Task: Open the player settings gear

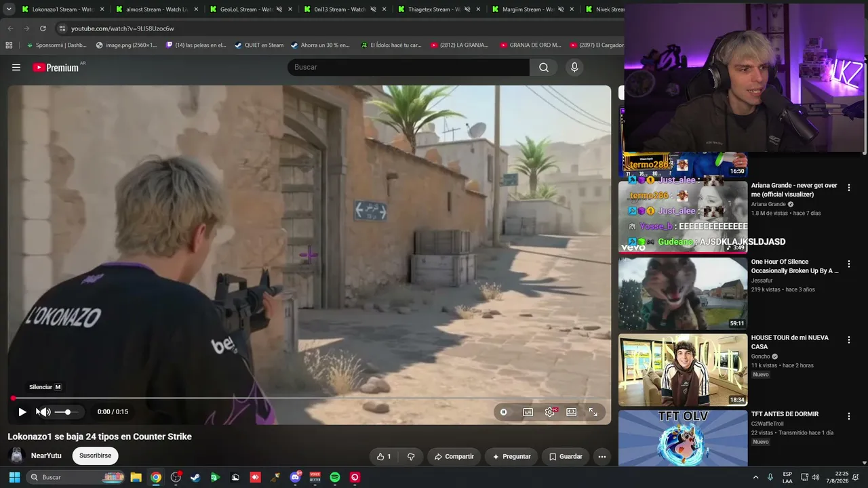Action: (x=550, y=411)
